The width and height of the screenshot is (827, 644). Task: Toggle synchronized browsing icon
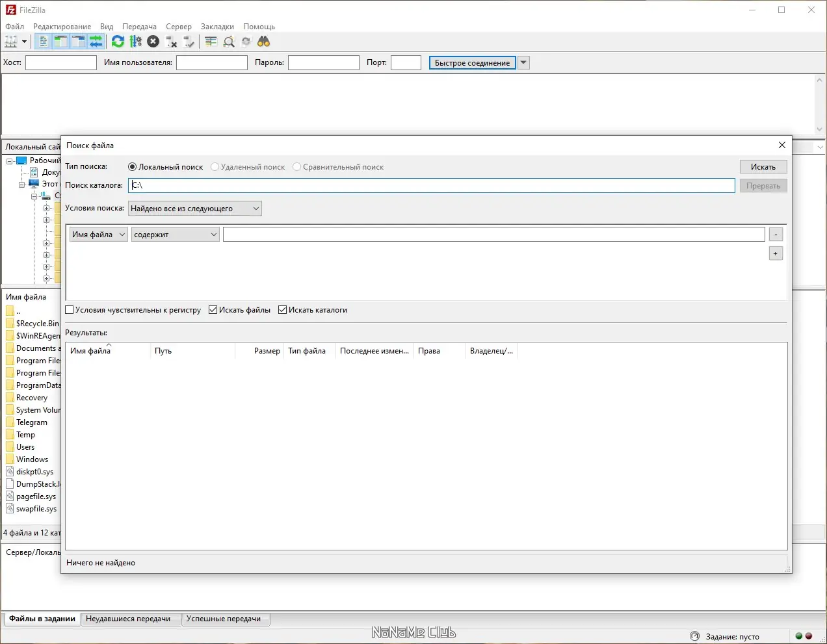pyautogui.click(x=246, y=42)
